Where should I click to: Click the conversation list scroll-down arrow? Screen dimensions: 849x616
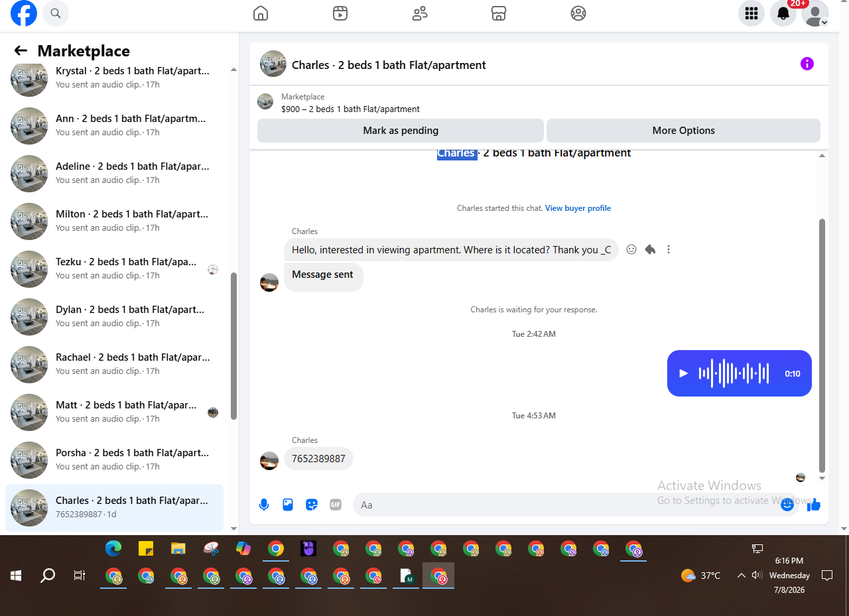pos(233,528)
